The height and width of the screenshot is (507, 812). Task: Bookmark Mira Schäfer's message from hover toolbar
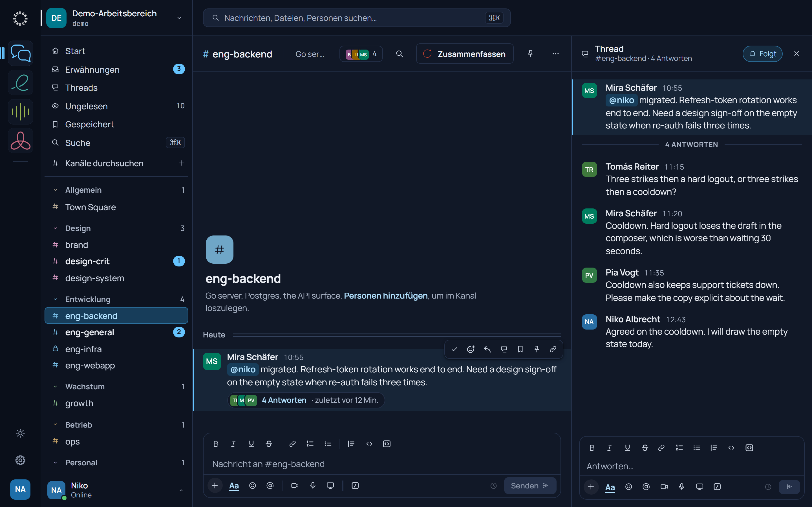(520, 349)
